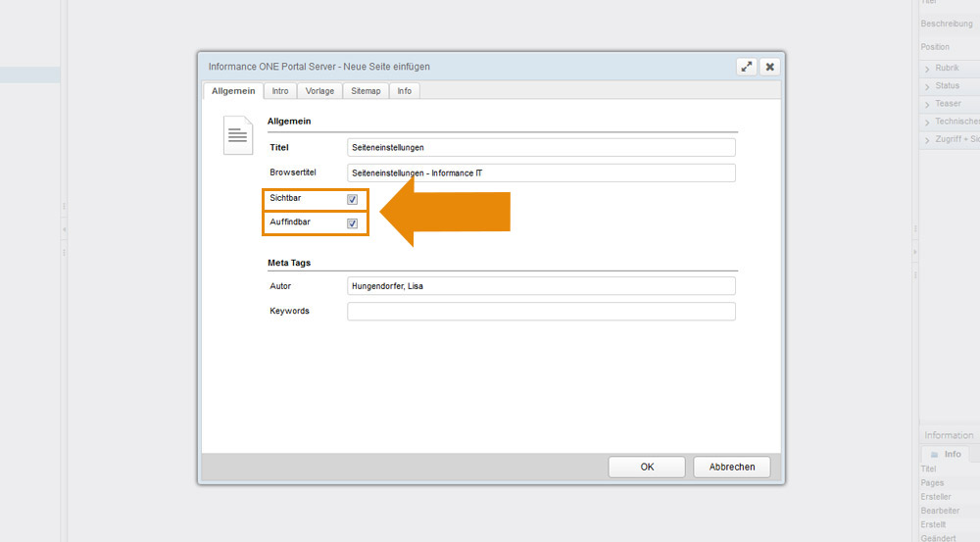
Task: Open the Info tab in the dialog
Action: point(405,91)
